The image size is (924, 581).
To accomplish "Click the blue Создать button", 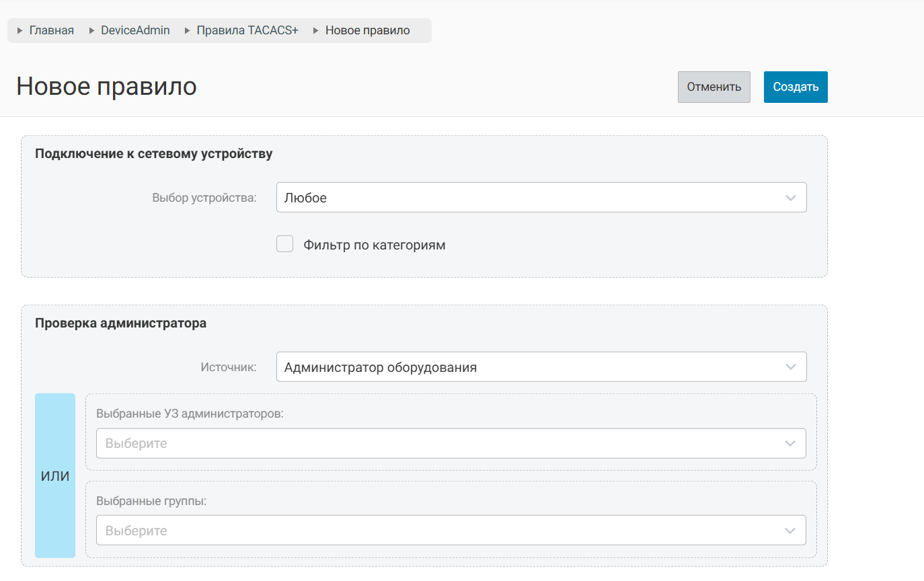I will click(796, 87).
